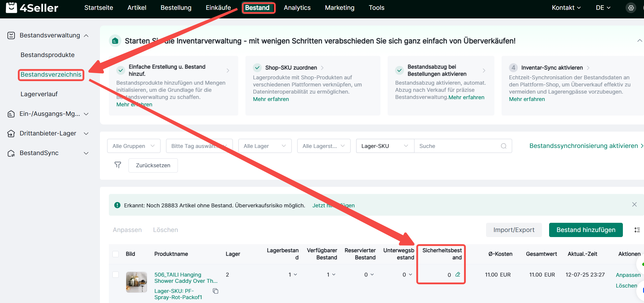Click the settings gear icon
Screen dimensions: 644x303
[x=631, y=8]
